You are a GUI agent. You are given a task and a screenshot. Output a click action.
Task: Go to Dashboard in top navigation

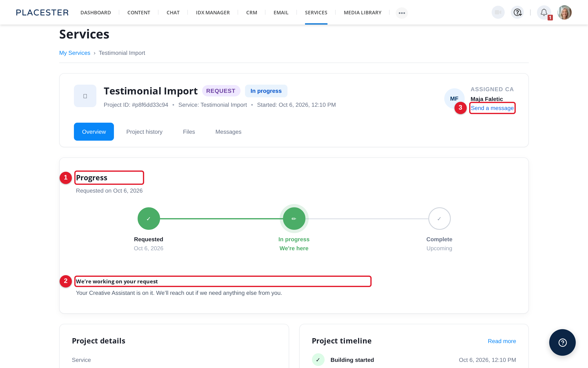point(96,12)
